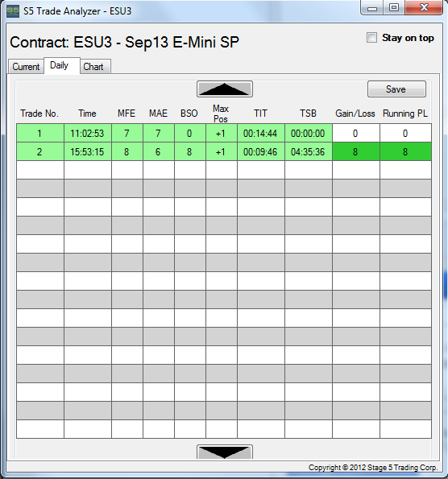Click the TSB value 00:00:00
Viewport: 448px width, 479px height.
[x=309, y=133]
